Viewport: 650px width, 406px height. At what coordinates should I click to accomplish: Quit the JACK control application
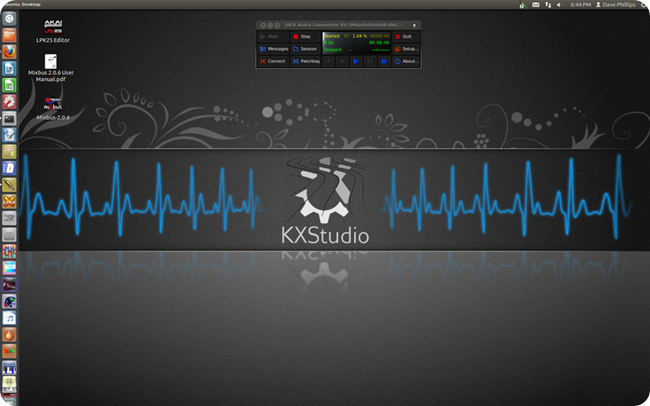pos(406,36)
